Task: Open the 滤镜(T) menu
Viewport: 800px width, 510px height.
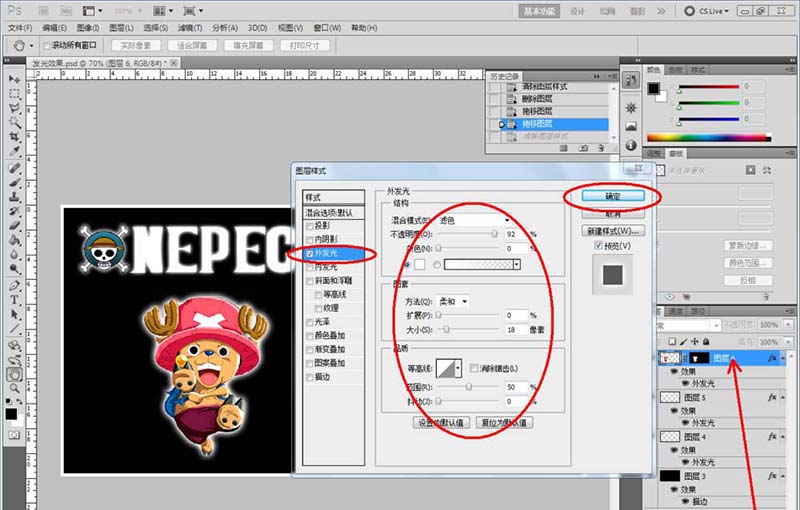Action: [190, 28]
